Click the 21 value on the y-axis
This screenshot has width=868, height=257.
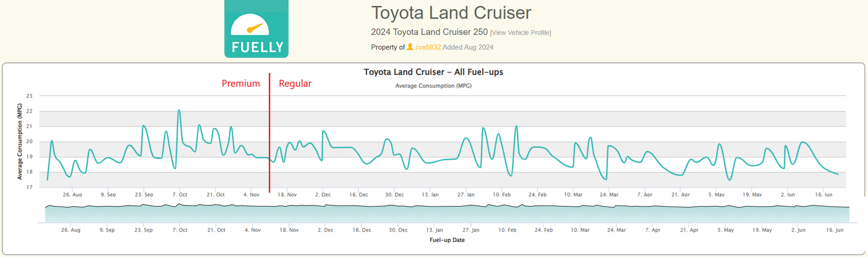29,126
